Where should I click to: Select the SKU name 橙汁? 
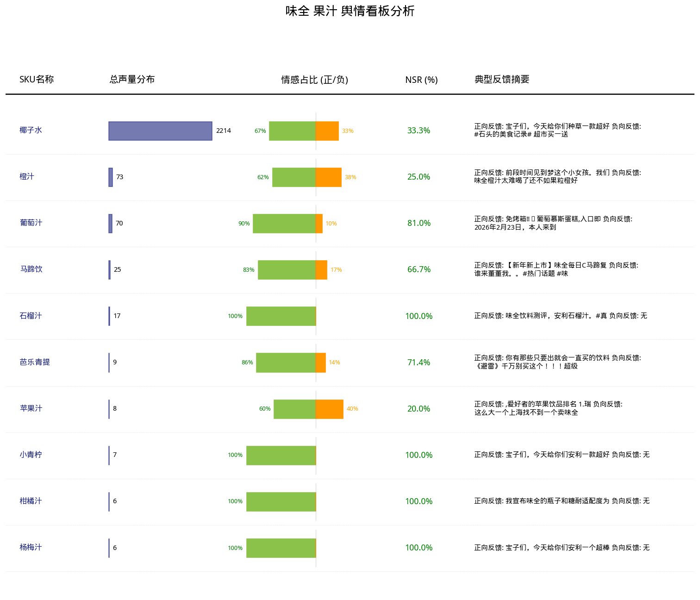[27, 176]
